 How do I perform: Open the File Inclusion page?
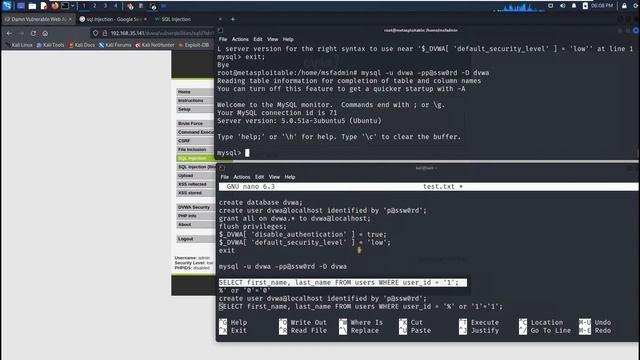pos(195,149)
